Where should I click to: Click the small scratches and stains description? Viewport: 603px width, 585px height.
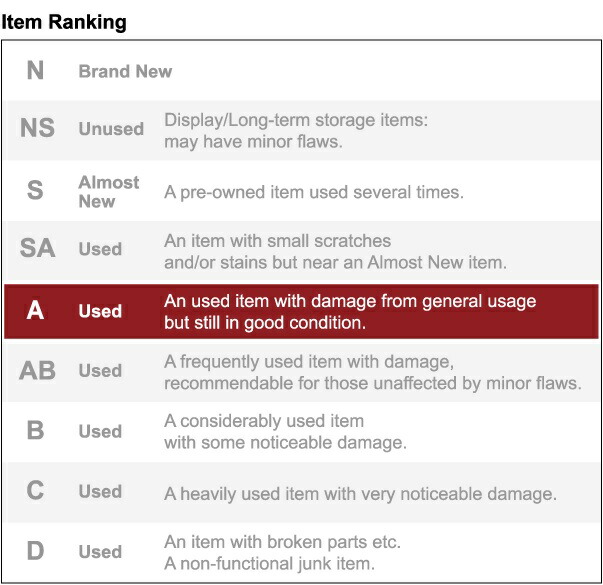pyautogui.click(x=335, y=251)
